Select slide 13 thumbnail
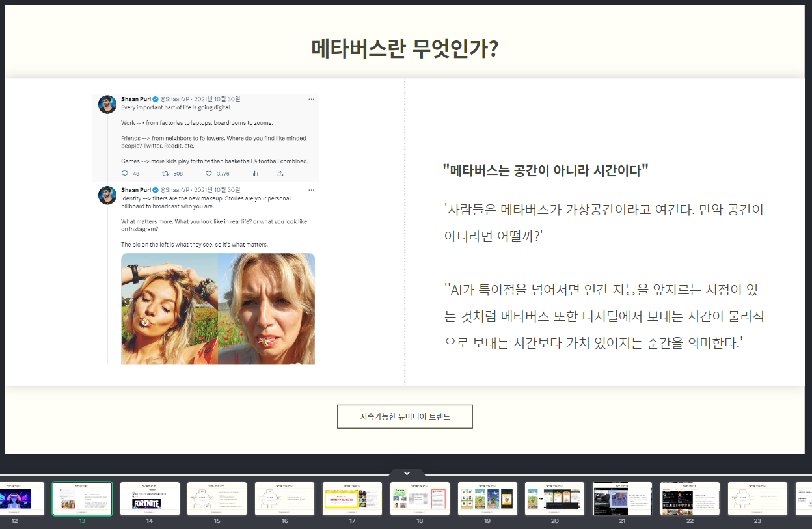 click(x=82, y=499)
